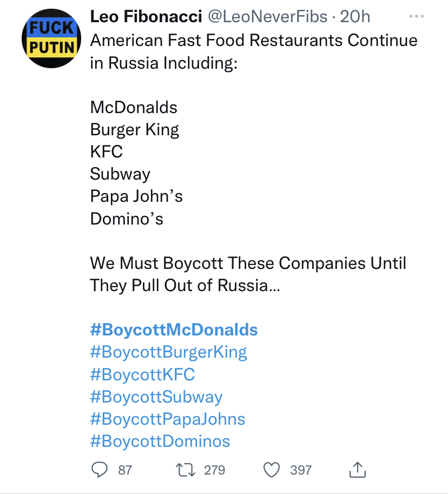Viewport: 448px width, 494px height.
Task: View the 397 likes count
Action: pos(301,470)
